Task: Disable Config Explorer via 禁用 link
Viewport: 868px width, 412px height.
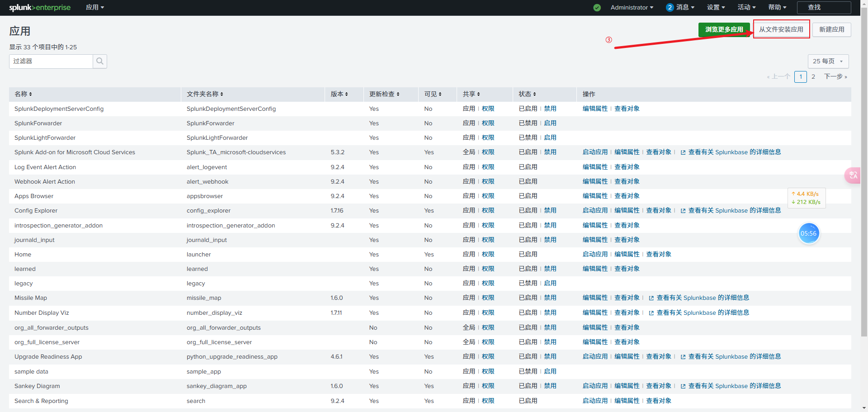Action: [x=550, y=211]
